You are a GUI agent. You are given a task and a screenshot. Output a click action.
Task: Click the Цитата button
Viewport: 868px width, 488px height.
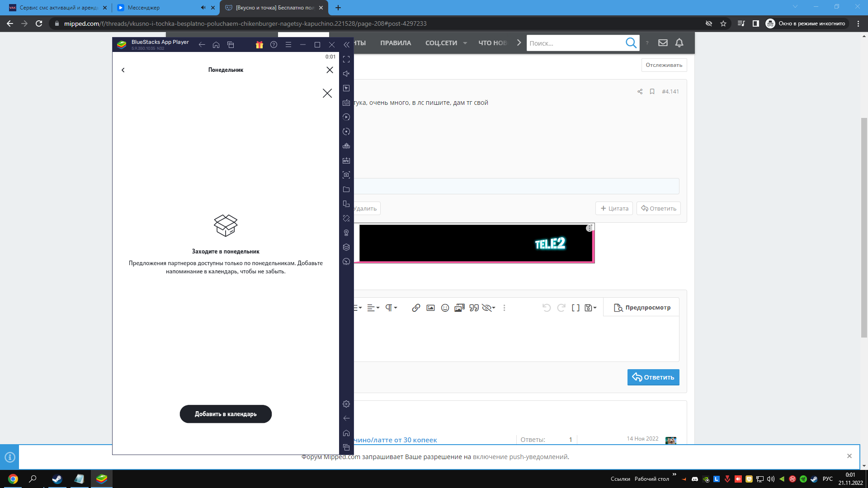click(x=614, y=208)
